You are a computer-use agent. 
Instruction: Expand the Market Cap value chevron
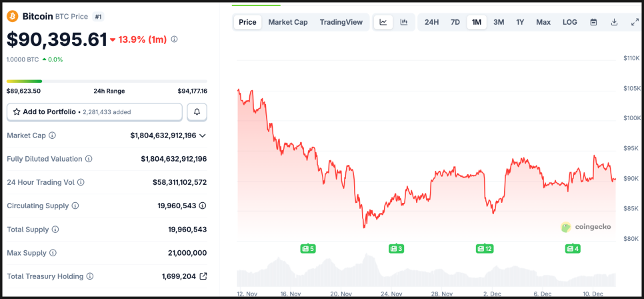point(203,135)
